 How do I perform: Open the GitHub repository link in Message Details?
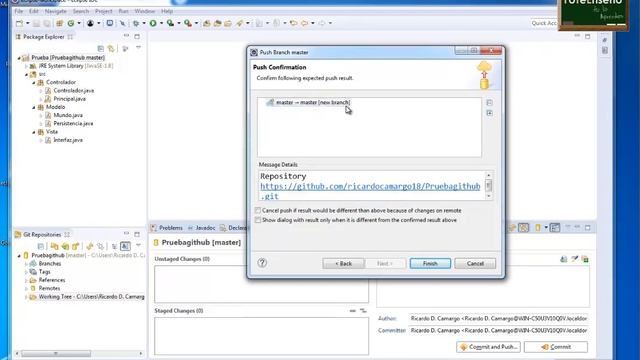click(x=370, y=187)
